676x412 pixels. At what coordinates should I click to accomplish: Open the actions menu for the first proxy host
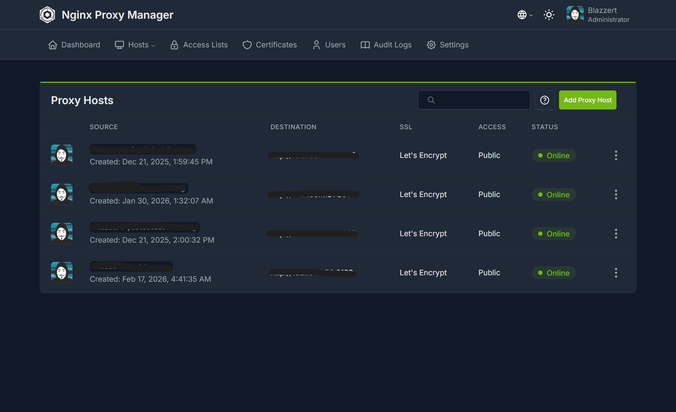click(x=616, y=156)
